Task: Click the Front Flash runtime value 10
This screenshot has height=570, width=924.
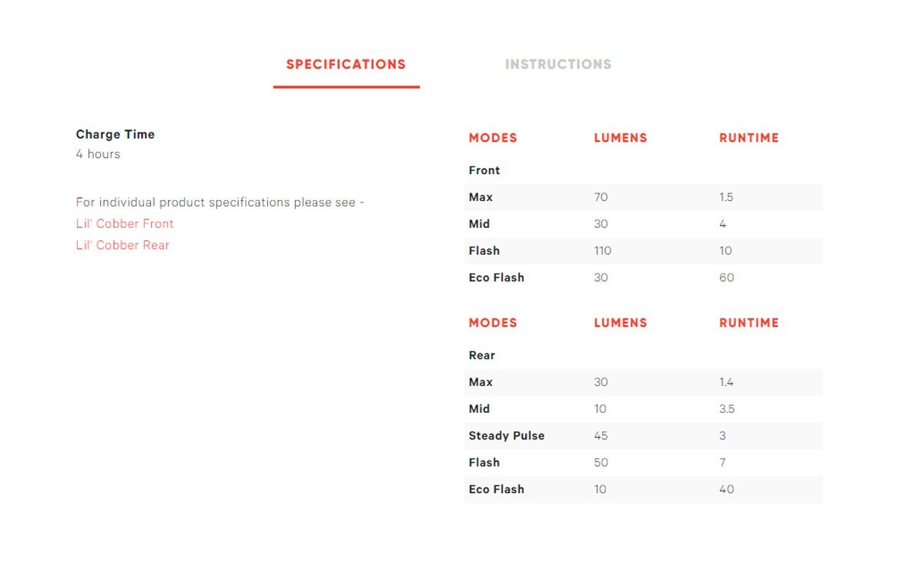Action: [x=725, y=251]
